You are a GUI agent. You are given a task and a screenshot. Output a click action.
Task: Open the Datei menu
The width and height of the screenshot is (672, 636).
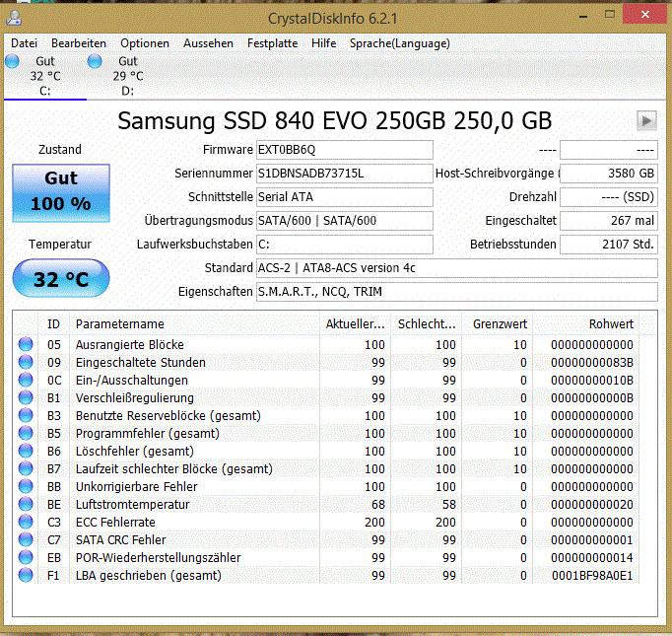pyautogui.click(x=24, y=43)
